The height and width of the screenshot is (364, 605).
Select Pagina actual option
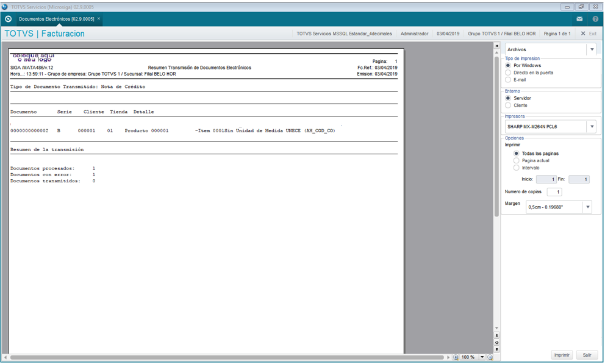[x=516, y=160]
